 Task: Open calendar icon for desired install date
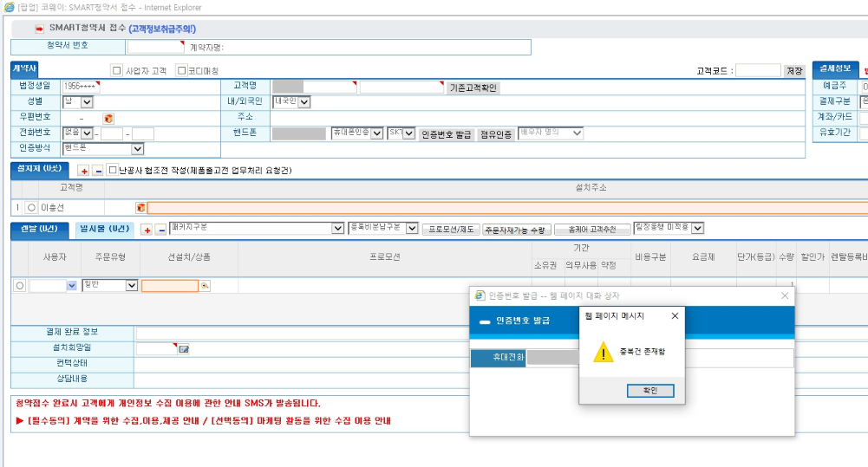[x=184, y=349]
